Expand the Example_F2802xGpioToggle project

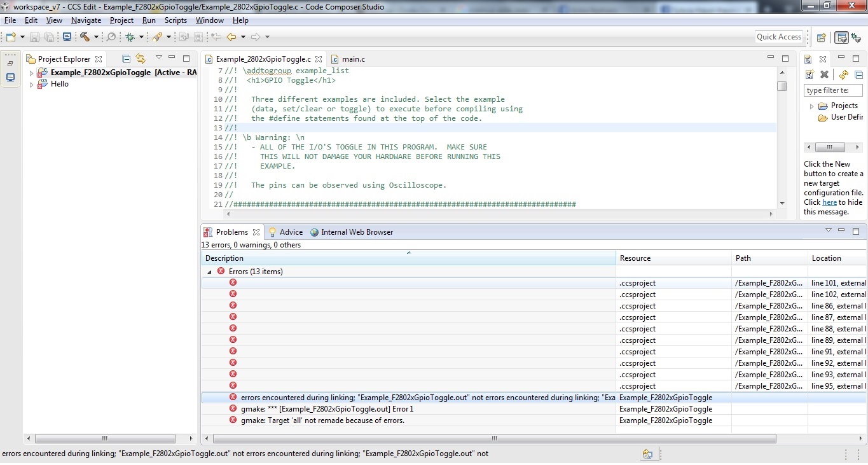[32, 73]
